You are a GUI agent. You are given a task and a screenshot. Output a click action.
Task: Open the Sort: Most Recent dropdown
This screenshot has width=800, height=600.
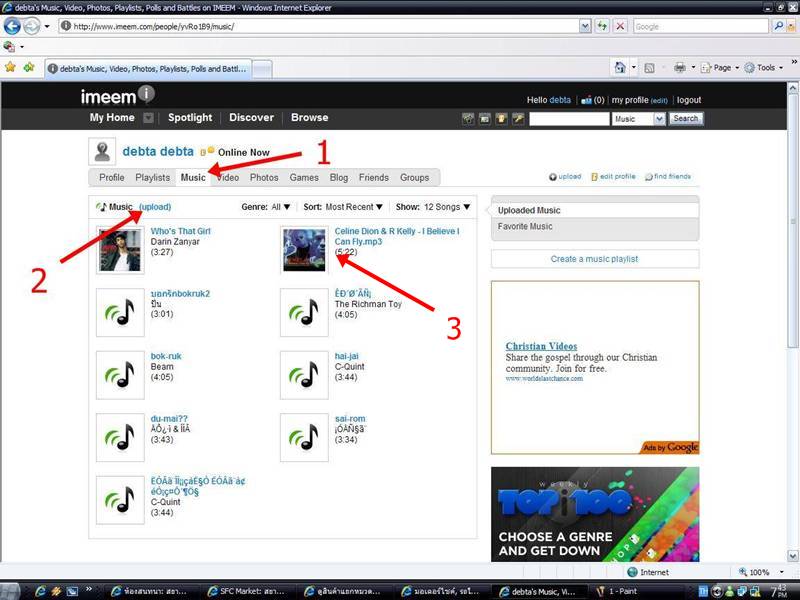pyautogui.click(x=343, y=207)
